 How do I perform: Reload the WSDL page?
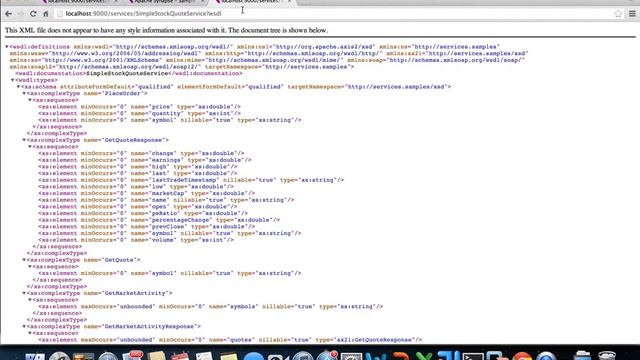click(x=33, y=13)
